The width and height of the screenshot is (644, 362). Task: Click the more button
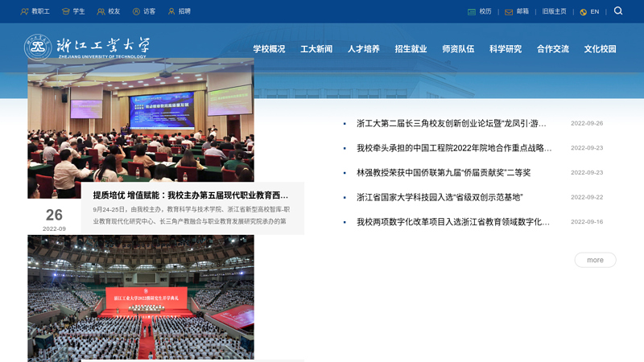tap(595, 260)
